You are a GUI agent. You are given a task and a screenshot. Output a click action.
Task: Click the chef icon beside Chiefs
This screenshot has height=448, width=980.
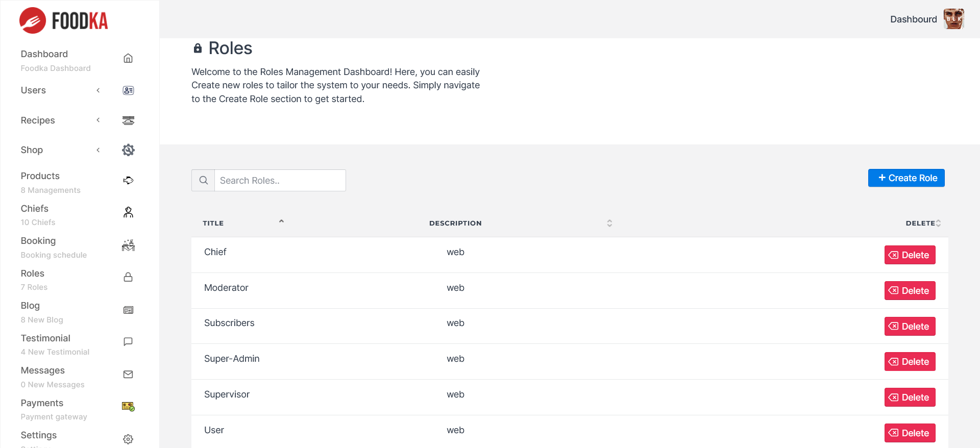128,212
